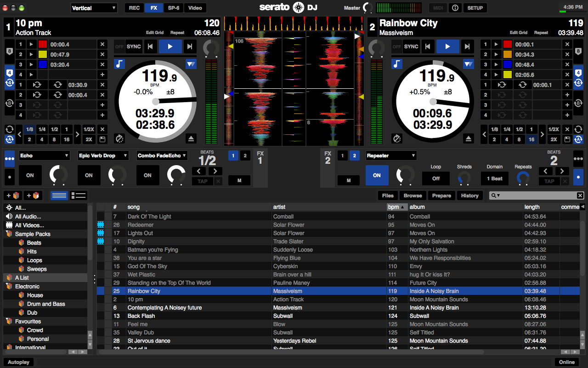Click deck 1 red cue color swatch
This screenshot has height=368, width=588.
coord(43,44)
